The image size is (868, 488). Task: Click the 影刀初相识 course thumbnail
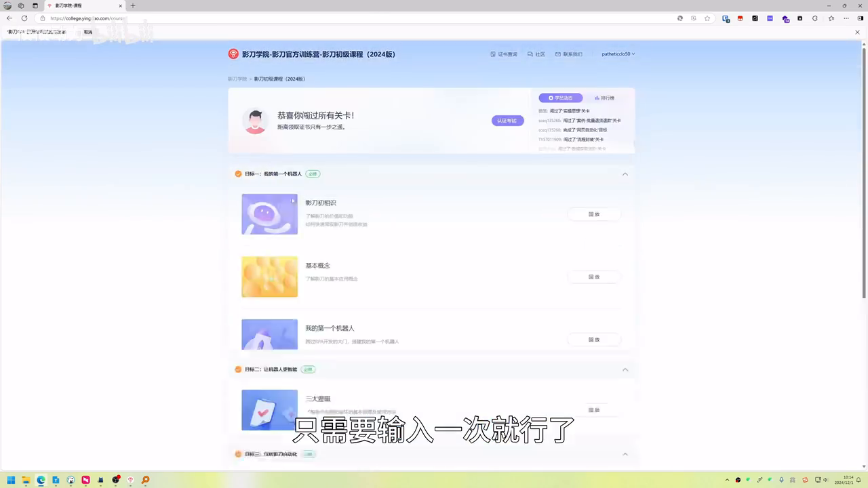pos(269,214)
